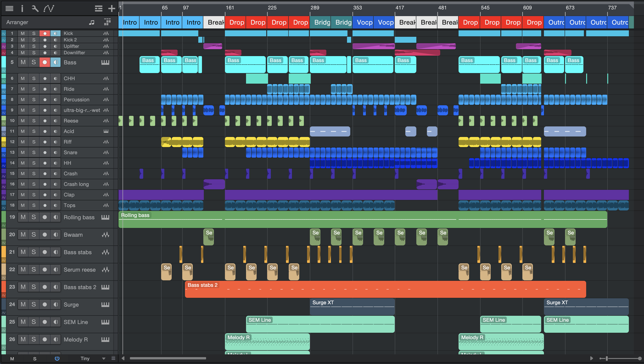
Task: Expand the Bass track automation lane
Action: tap(3, 71)
